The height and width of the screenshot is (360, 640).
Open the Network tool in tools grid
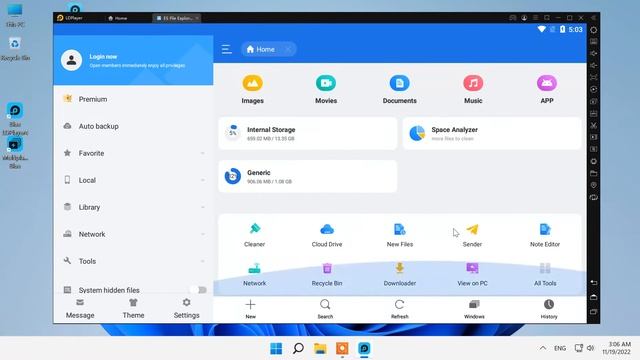(x=254, y=274)
